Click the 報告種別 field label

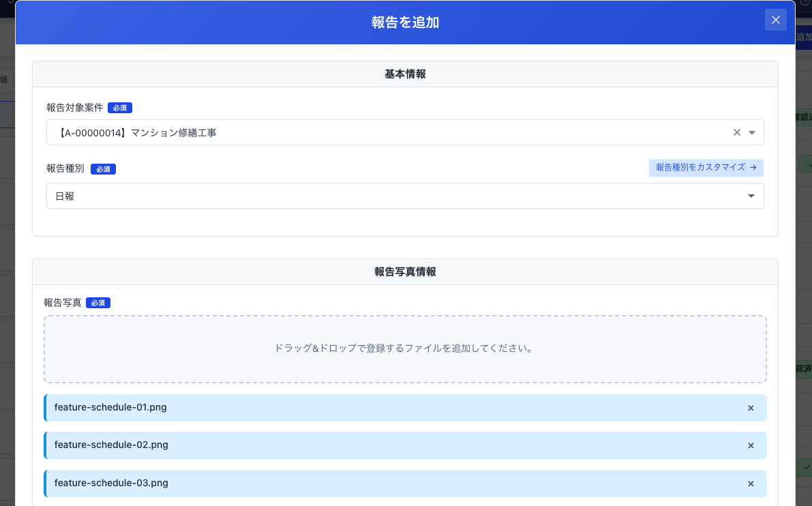tap(65, 169)
